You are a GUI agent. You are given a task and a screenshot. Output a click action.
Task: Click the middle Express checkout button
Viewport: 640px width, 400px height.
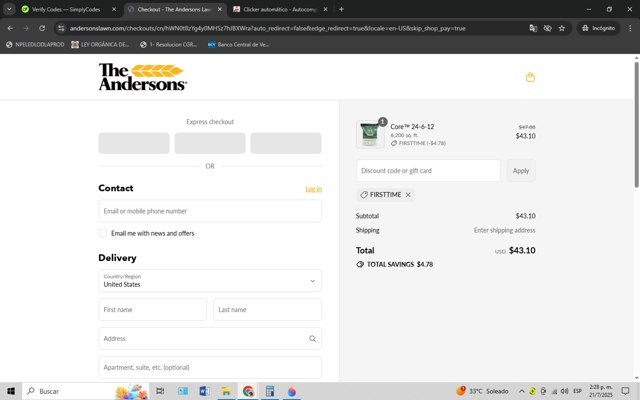(x=210, y=143)
